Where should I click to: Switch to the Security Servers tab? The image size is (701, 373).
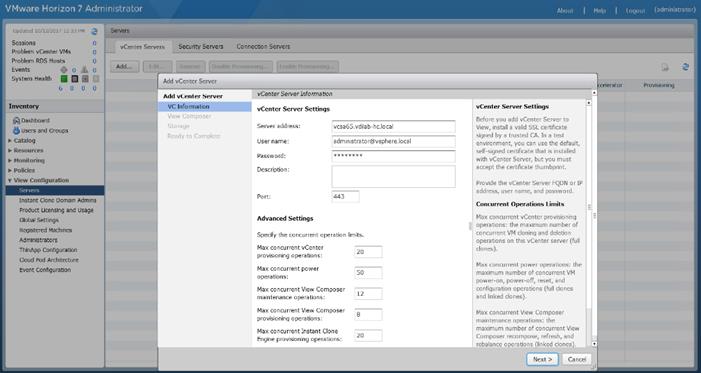click(201, 47)
